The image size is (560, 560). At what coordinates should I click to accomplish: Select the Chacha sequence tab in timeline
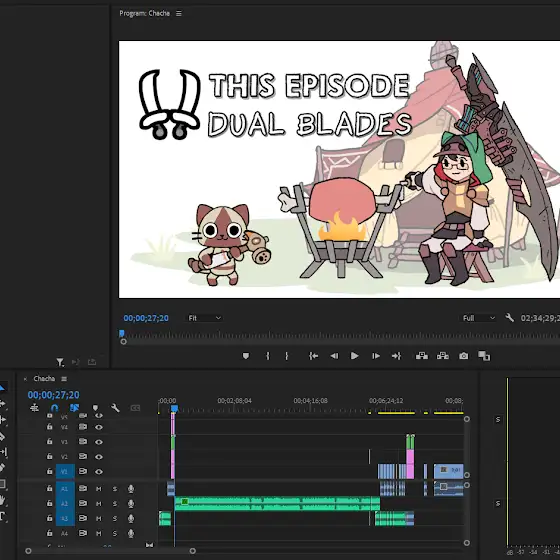[44, 379]
